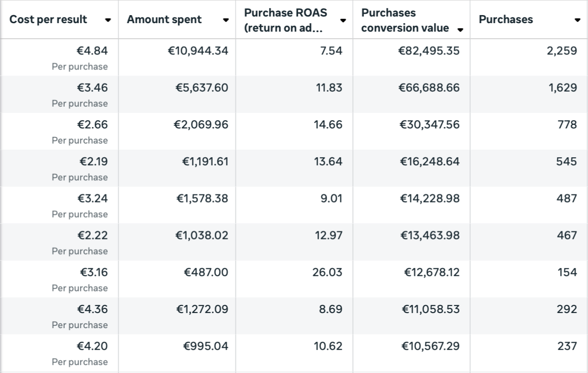Click the €16,248.64 conversion value cell
The height and width of the screenshot is (373, 588).
[x=430, y=161]
